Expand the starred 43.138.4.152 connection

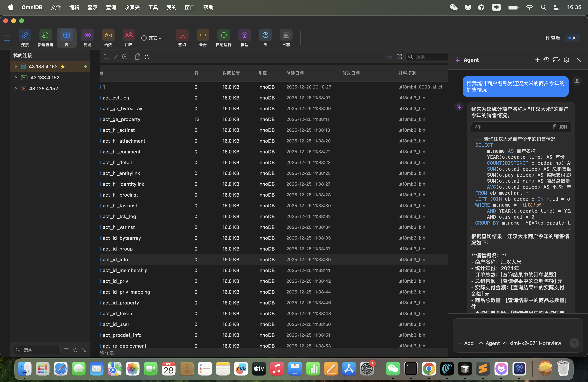coord(16,66)
